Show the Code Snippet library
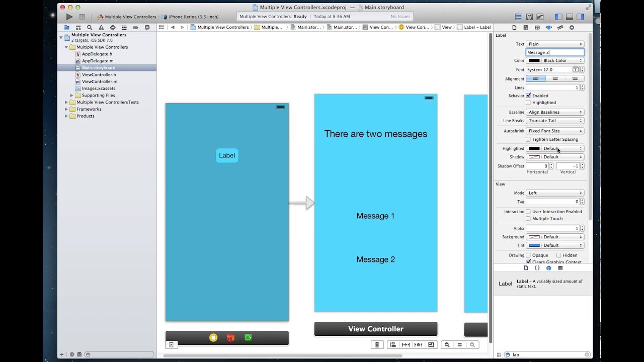Image resolution: width=644 pixels, height=362 pixels. click(x=537, y=268)
